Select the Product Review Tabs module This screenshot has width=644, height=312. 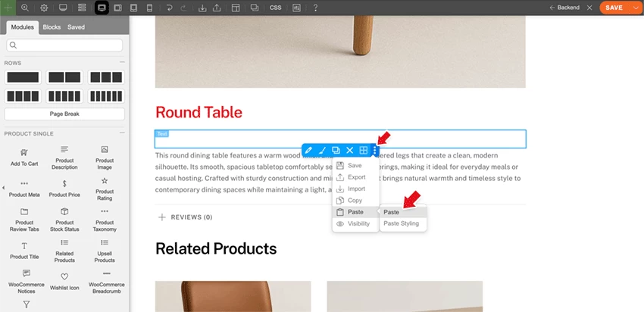[24, 220]
